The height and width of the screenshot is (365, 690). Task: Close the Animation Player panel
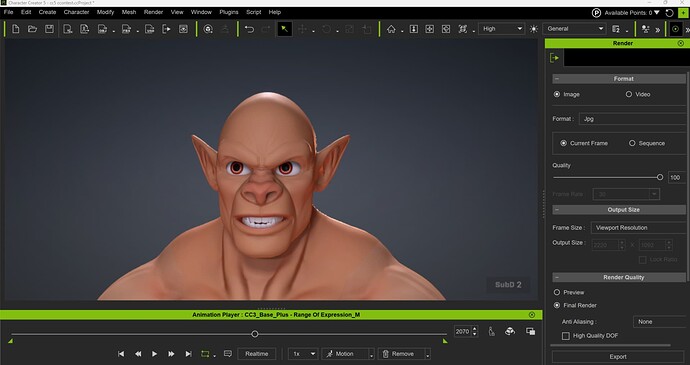click(x=532, y=315)
